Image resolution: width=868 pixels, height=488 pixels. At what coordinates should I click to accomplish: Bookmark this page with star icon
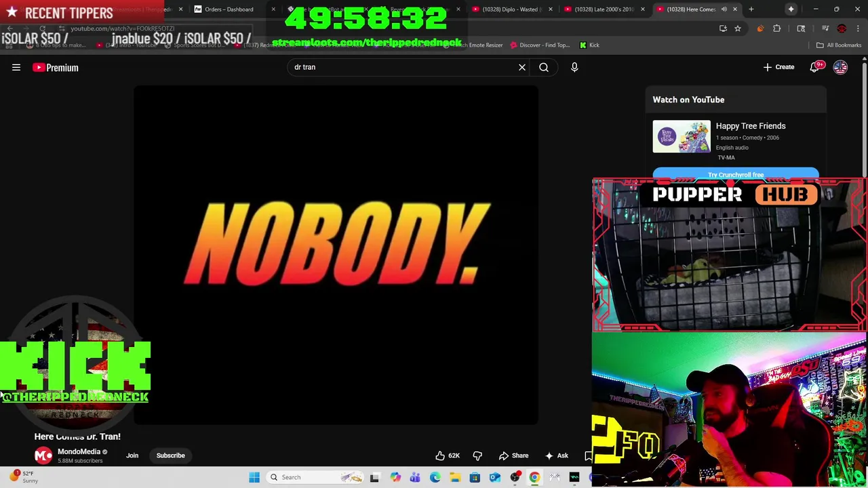pyautogui.click(x=737, y=28)
